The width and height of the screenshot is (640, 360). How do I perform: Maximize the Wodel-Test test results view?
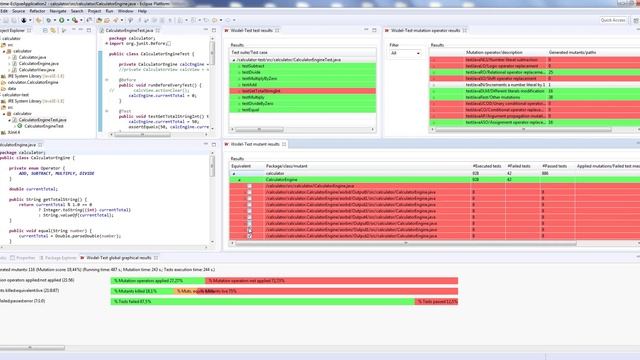[x=374, y=30]
